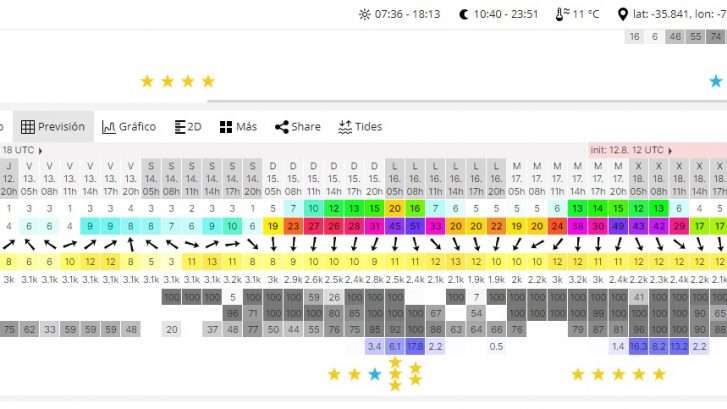The width and height of the screenshot is (727, 409).
Task: Expand the init 12.8. 12 UTC arrow
Action: click(x=671, y=149)
